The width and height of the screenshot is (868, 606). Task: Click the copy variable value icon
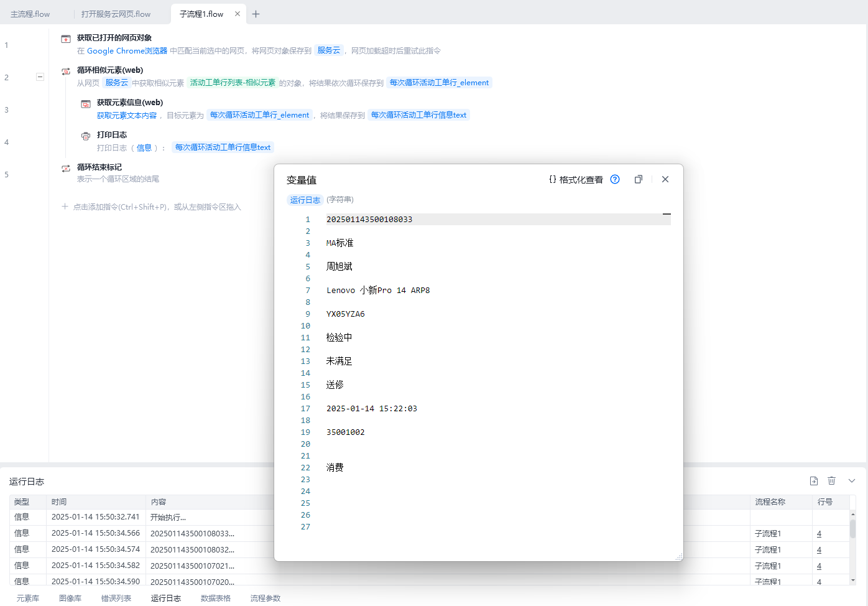tap(638, 179)
